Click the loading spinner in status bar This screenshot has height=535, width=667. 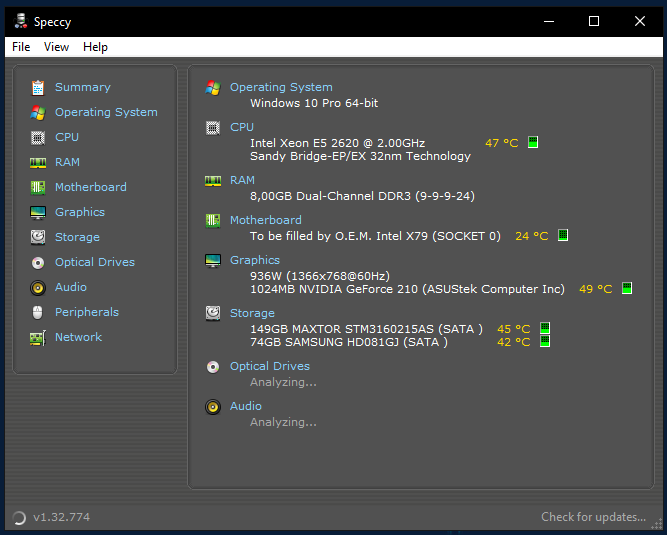[19, 518]
